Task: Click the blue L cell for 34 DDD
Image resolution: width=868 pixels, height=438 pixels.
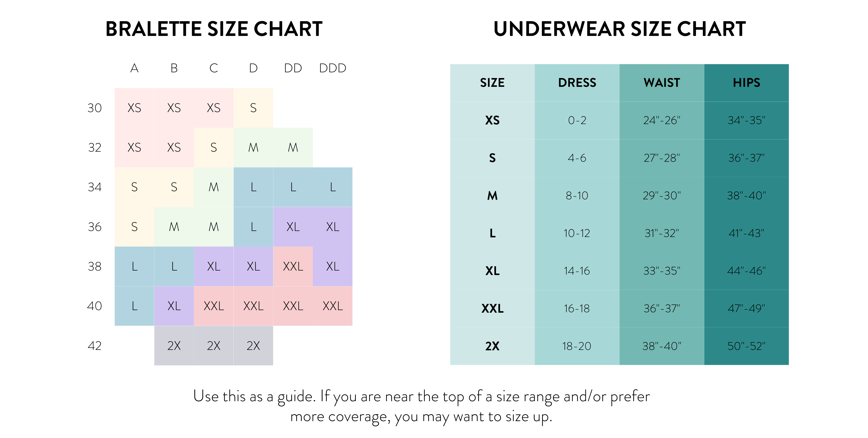Action: 333,187
